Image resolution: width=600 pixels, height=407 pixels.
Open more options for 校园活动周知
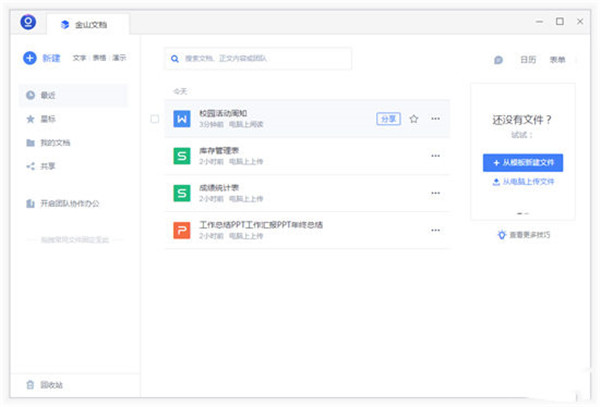[x=435, y=119]
